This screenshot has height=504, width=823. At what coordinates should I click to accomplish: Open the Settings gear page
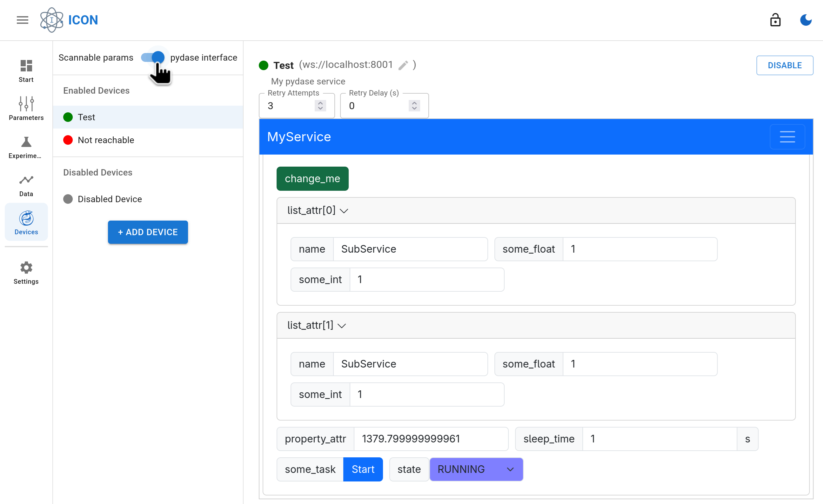26,273
